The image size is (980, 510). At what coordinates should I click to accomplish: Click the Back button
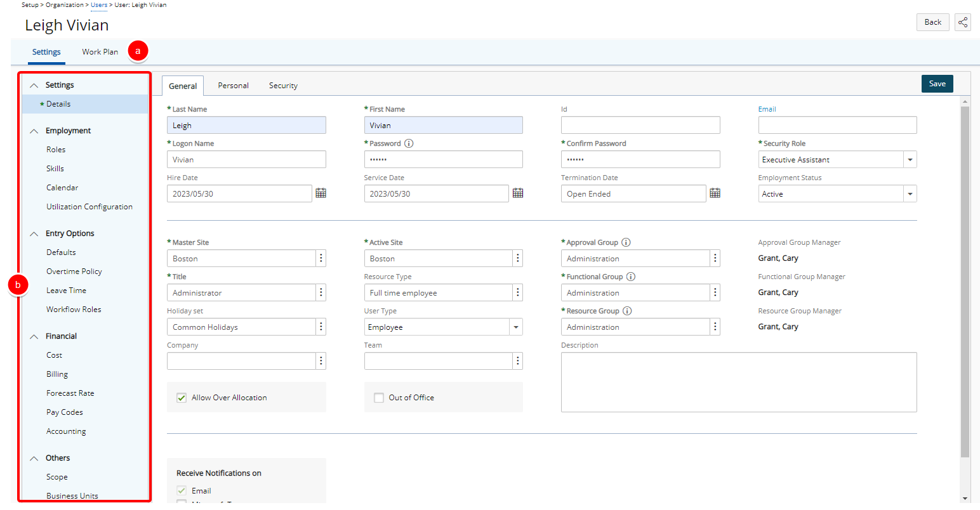tap(933, 22)
